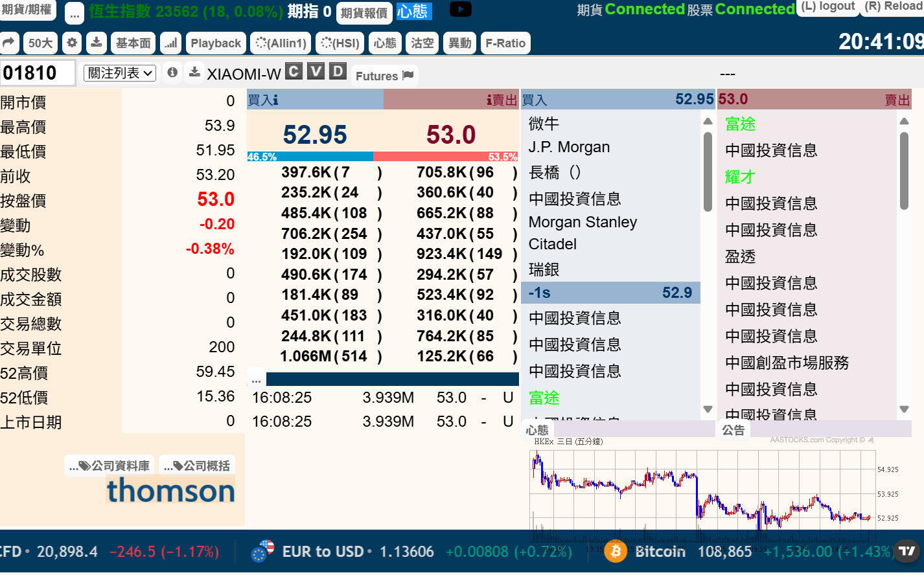The width and height of the screenshot is (924, 575).
Task: Open 基本面 fundamentals button
Action: coord(133,43)
